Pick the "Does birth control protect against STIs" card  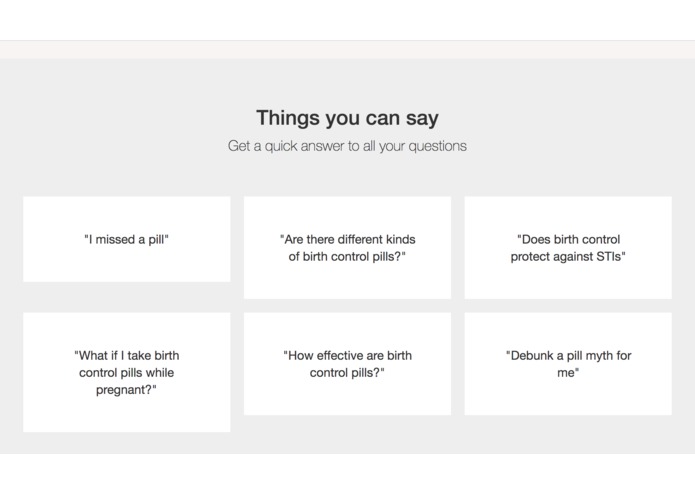pos(568,248)
